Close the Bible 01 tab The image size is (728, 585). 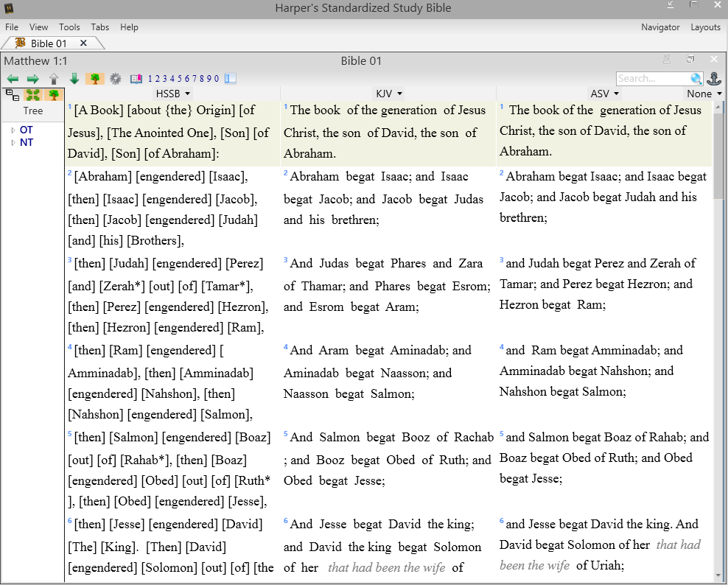[83, 43]
